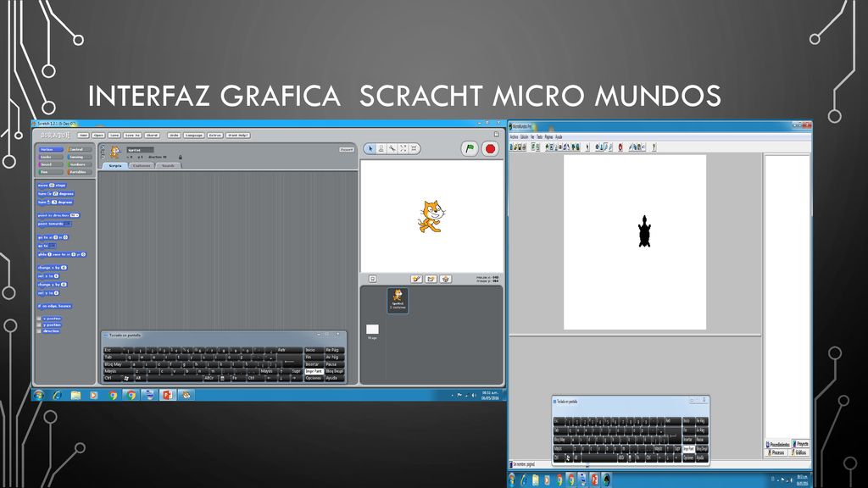Click the green flag in Scratch
The width and height of the screenshot is (868, 488).
(470, 148)
